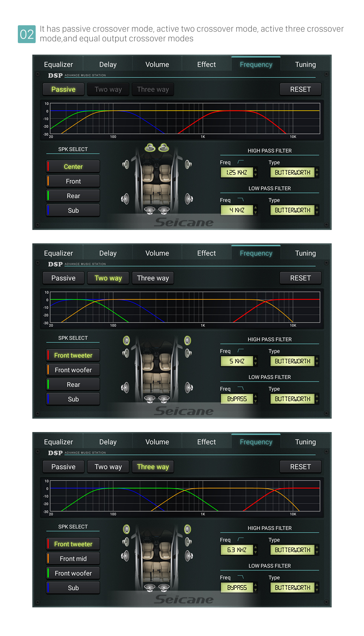Click right front woofer icon in Two way-mode panel
Screen dimensions: 364x636
(x=188, y=353)
